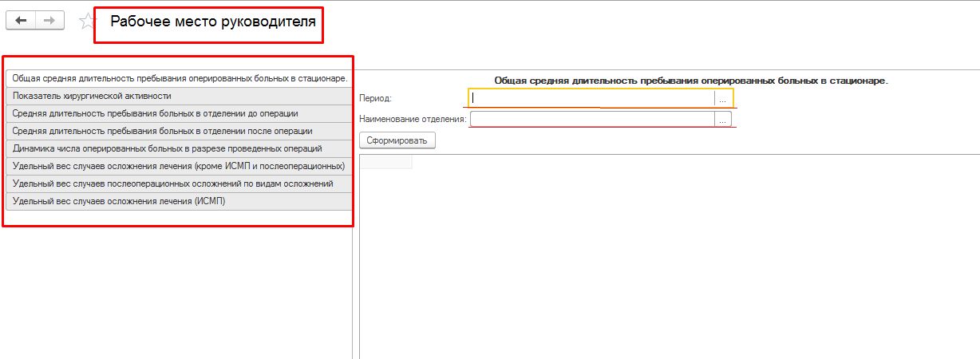Open Средняя длительность пребывания до операции
The width and height of the screenshot is (980, 359).
[180, 113]
